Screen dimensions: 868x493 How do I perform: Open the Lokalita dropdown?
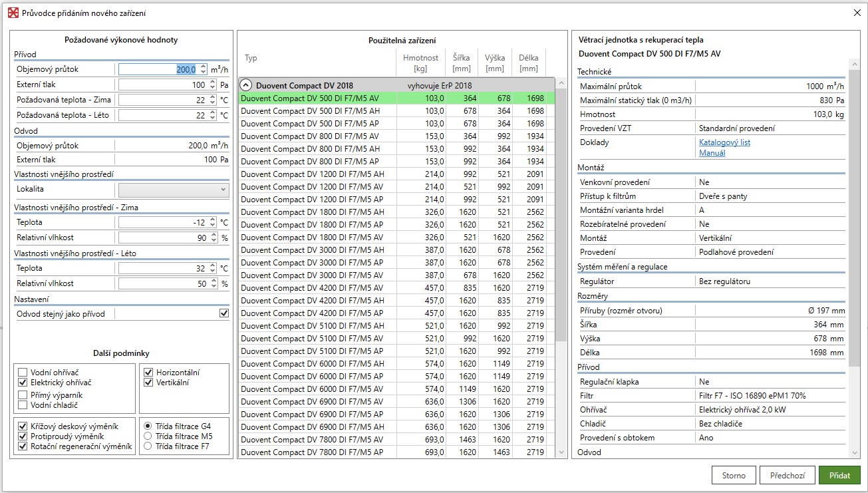174,190
